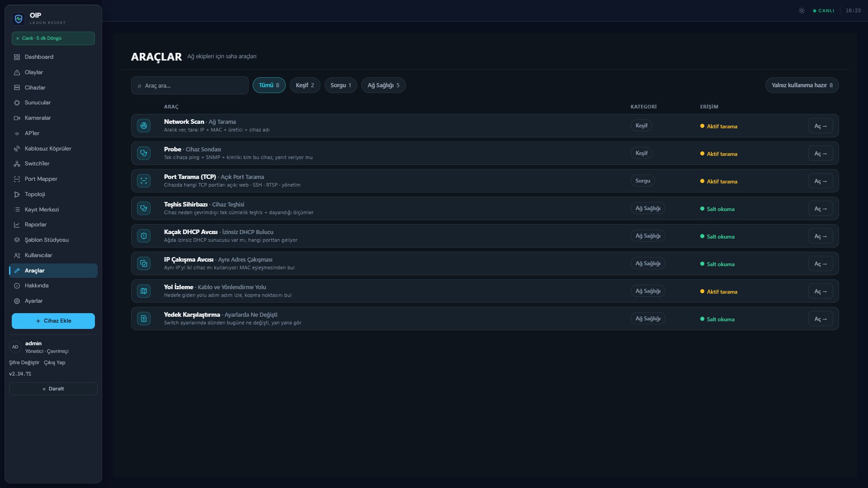Click the Cihaz Ekle button
Image resolution: width=868 pixels, height=488 pixels.
pyautogui.click(x=53, y=321)
